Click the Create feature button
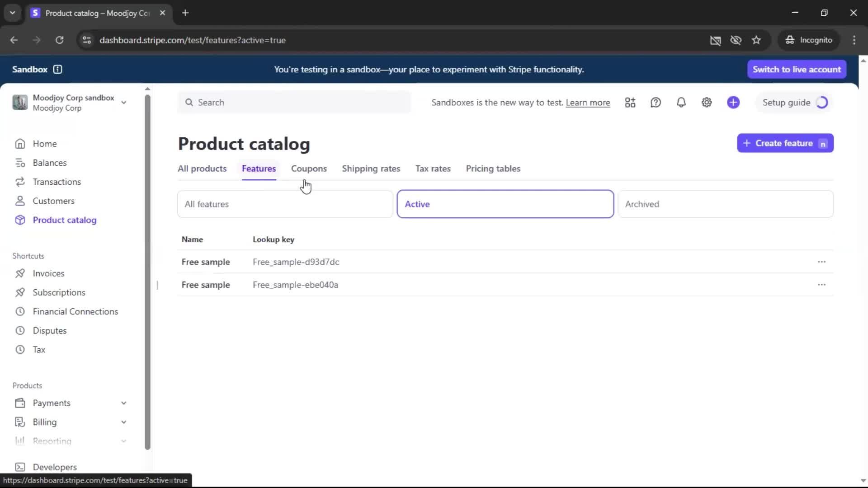Image resolution: width=868 pixels, height=488 pixels. [785, 143]
